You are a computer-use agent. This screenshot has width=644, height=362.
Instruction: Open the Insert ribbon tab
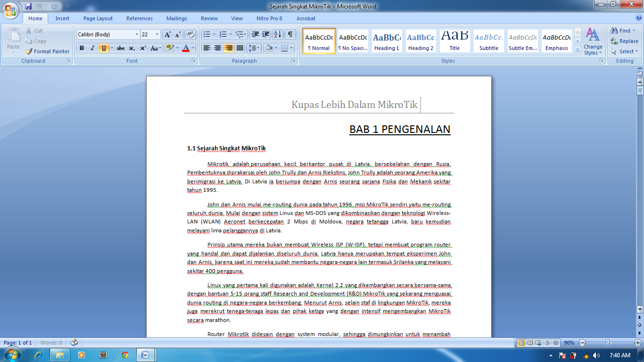[x=62, y=18]
